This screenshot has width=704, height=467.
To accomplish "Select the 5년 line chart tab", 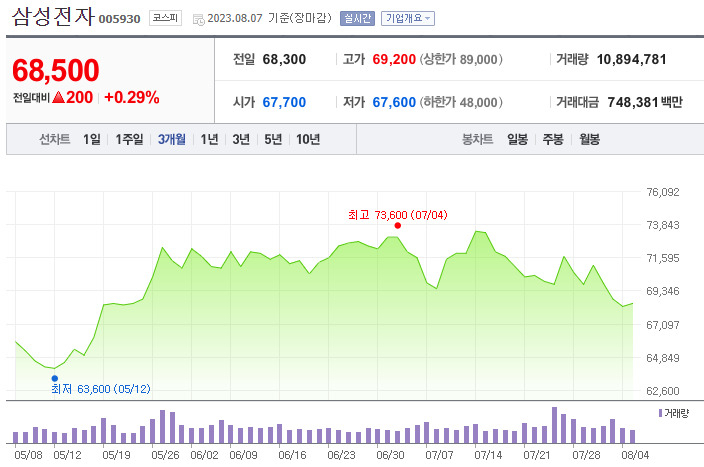I will pos(273,139).
